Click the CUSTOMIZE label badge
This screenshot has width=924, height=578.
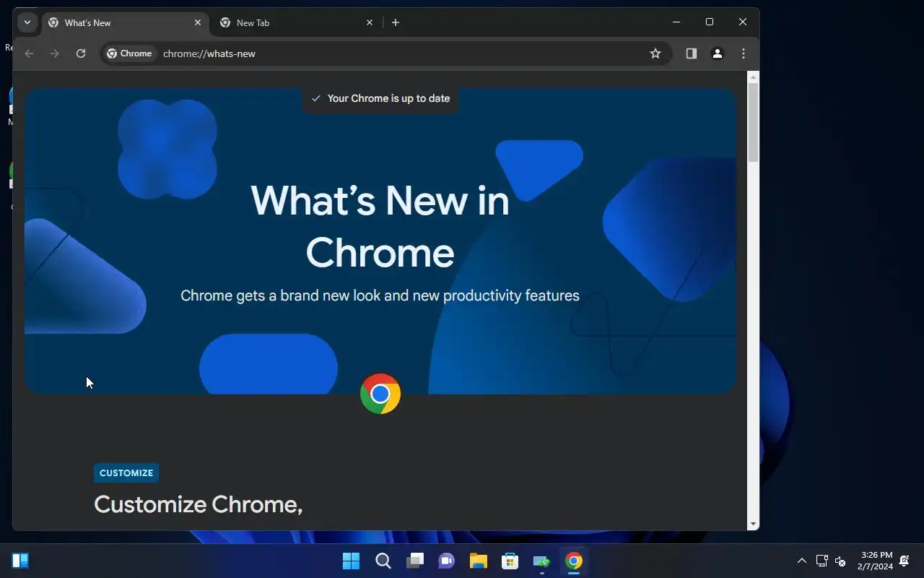pyautogui.click(x=126, y=473)
